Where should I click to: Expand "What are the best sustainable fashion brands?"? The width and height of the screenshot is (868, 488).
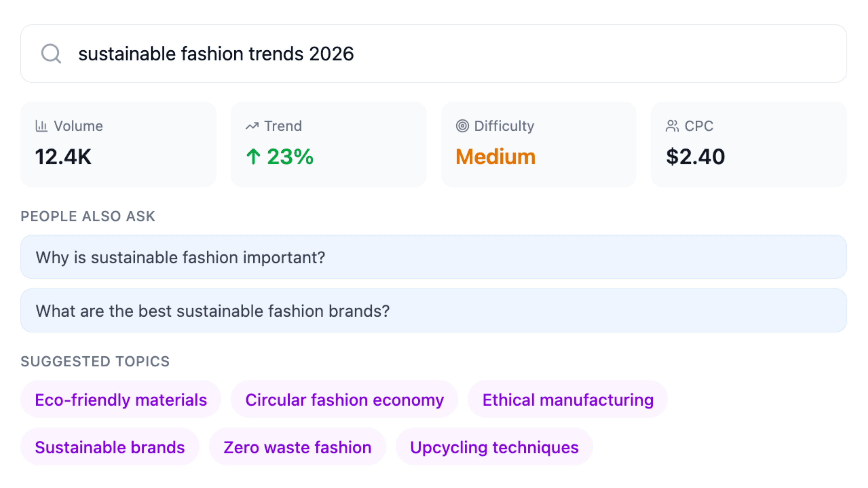pyautogui.click(x=433, y=311)
